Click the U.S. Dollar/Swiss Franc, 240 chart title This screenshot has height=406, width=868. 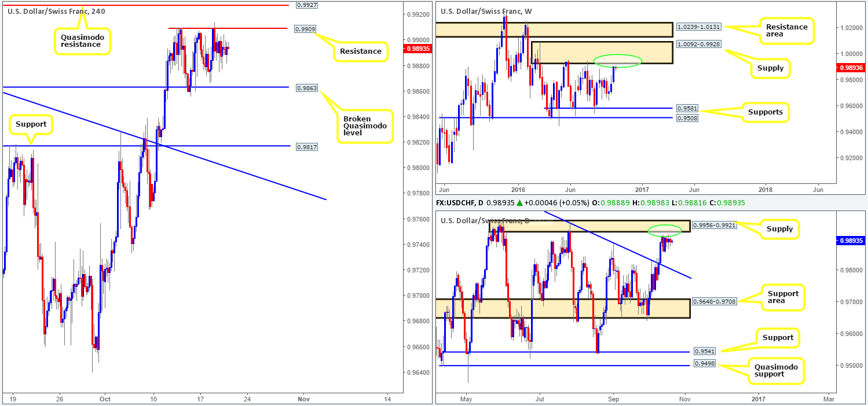[56, 11]
